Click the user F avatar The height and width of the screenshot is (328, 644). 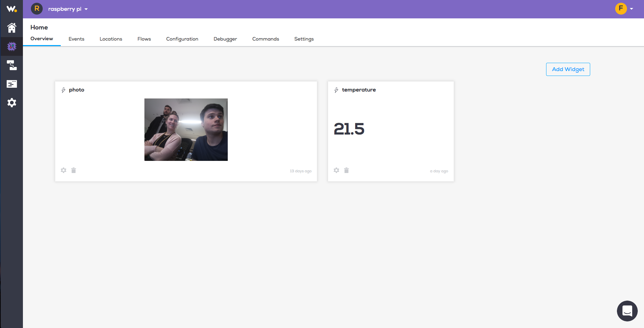(x=621, y=9)
